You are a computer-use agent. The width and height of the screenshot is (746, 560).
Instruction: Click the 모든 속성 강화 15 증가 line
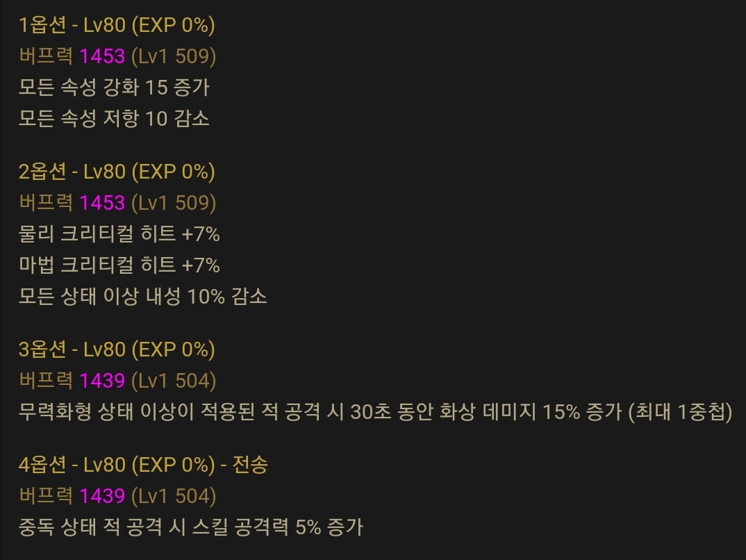pyautogui.click(x=114, y=88)
